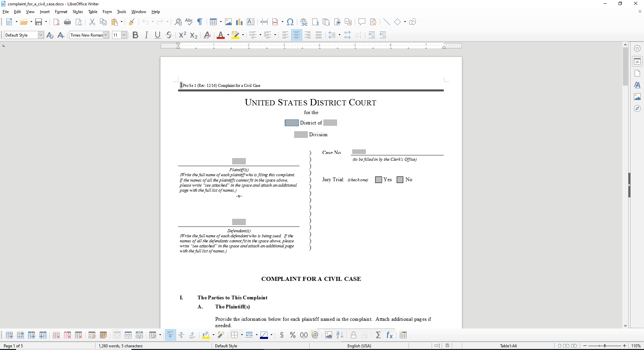Open the Format menu
This screenshot has width=644, height=350.
pos(61,11)
